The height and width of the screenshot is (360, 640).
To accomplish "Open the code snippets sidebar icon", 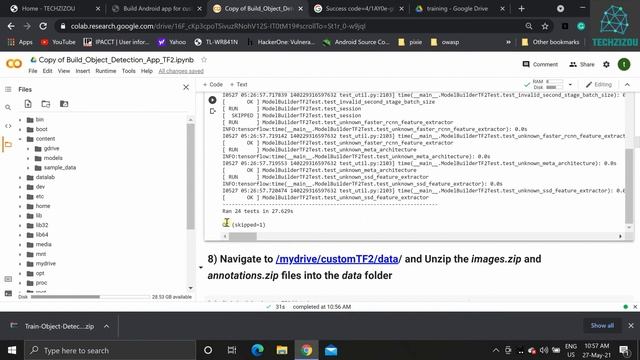I will (x=8, y=126).
